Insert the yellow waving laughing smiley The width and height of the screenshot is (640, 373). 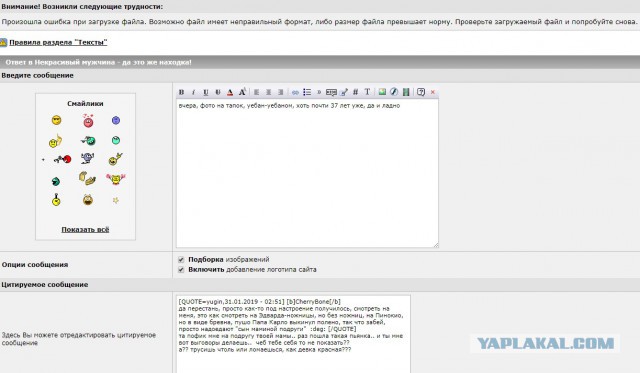pos(116,159)
